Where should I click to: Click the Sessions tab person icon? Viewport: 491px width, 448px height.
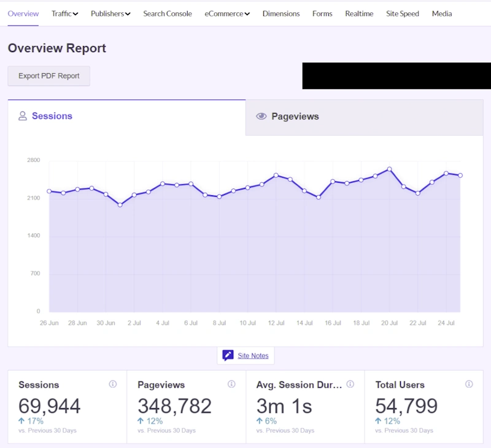tap(23, 116)
